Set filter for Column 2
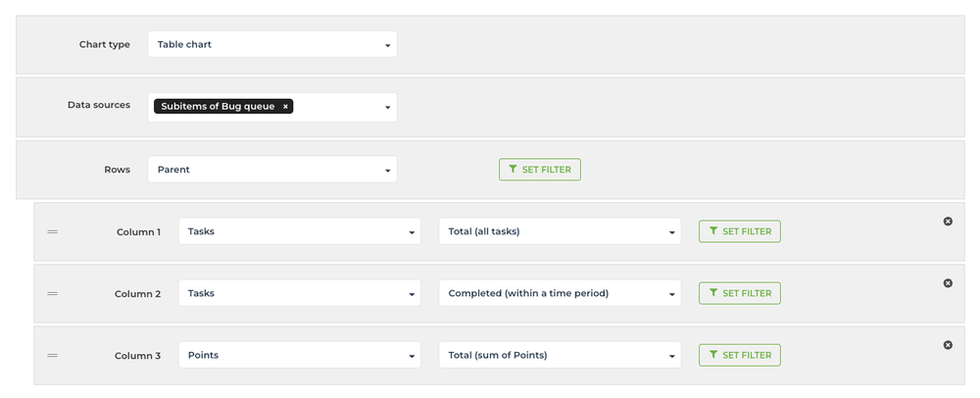Viewport: 980px width, 398px height. click(x=739, y=293)
